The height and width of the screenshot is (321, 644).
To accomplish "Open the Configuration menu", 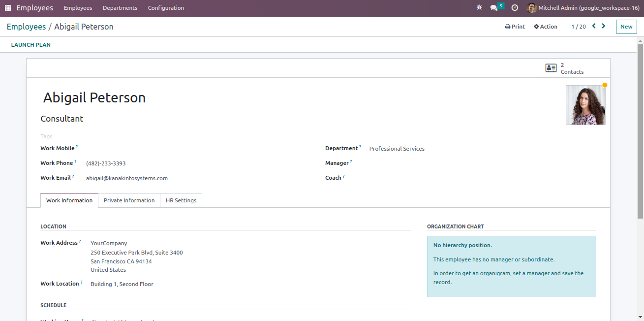I will coord(166,8).
